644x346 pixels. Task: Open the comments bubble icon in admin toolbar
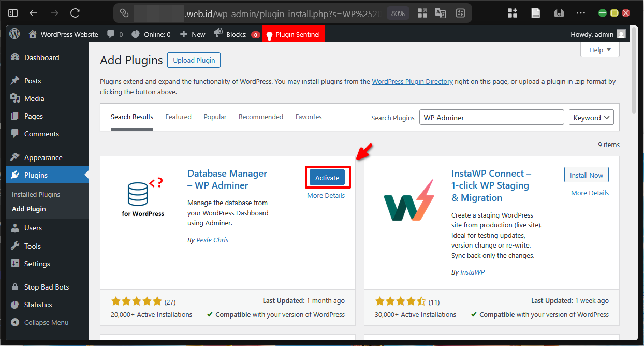[111, 34]
